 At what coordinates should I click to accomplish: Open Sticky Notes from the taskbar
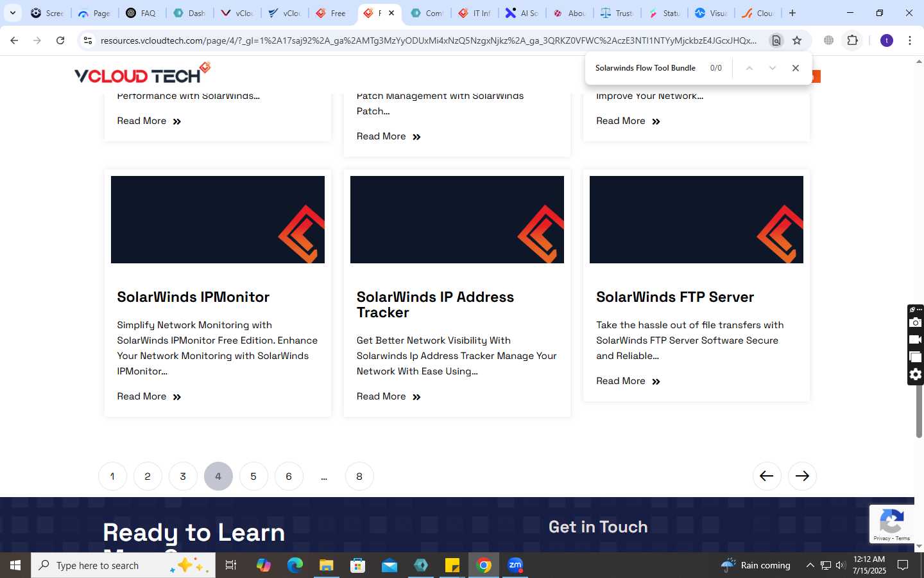click(x=452, y=565)
